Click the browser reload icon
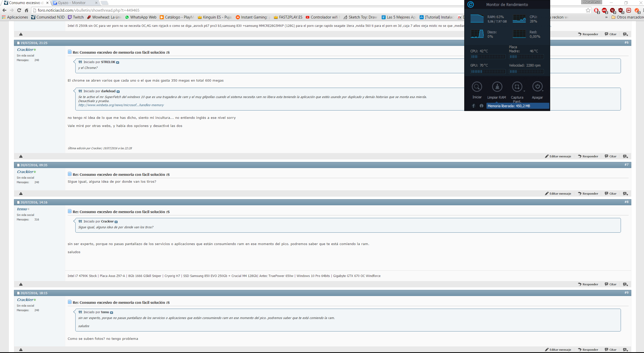 pos(19,10)
